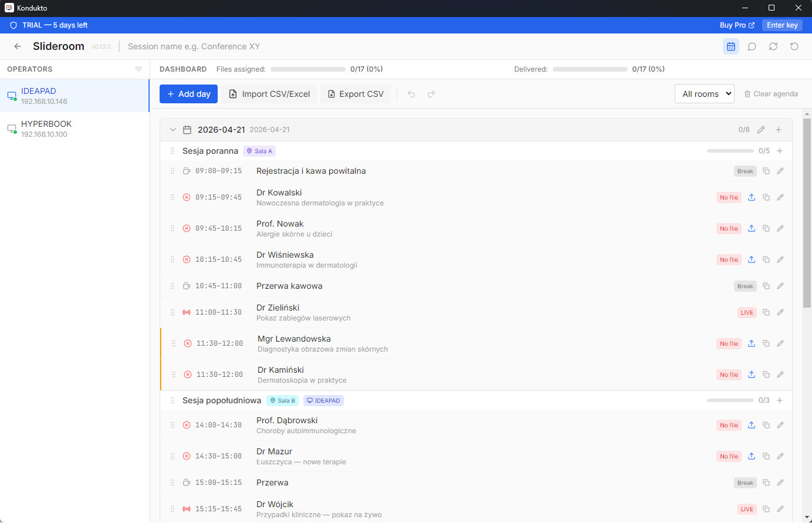Click Export CSV button

356,94
